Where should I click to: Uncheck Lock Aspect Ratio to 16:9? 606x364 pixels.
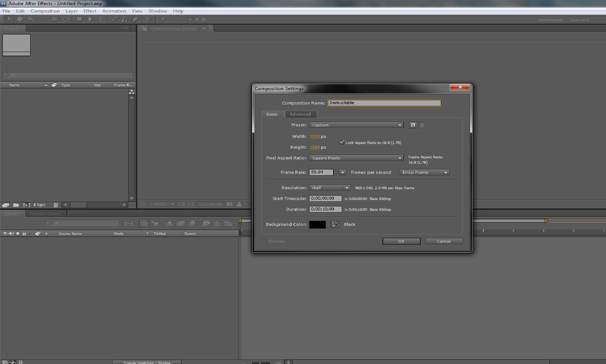(x=341, y=142)
